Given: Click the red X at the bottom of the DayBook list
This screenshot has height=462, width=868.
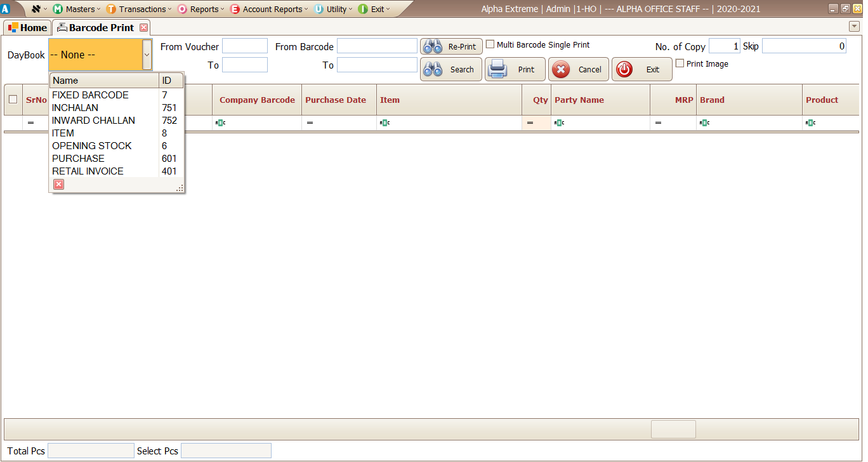Looking at the screenshot, I should [58, 184].
